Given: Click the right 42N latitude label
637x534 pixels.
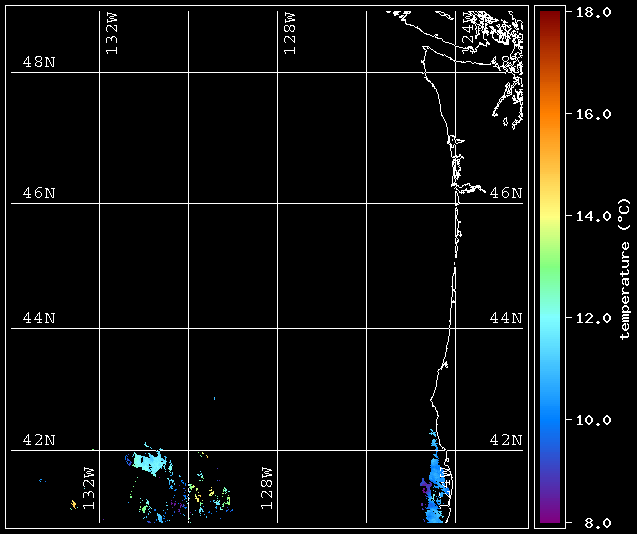Looking at the screenshot, I should pos(506,440).
